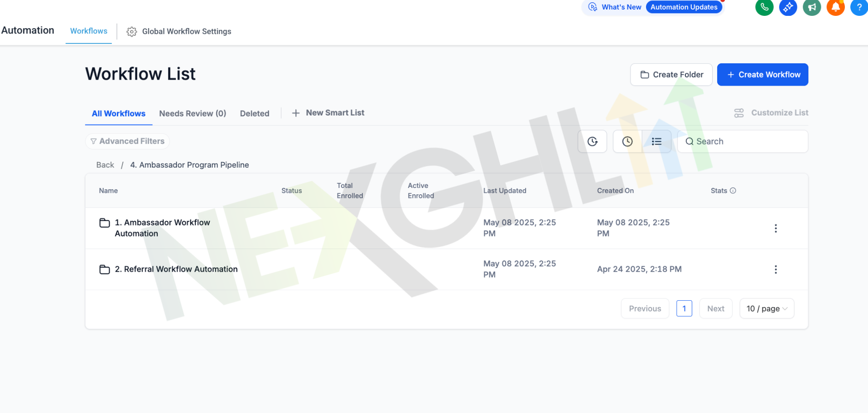Click the blue sparkle assistant icon
Screen dimensions: 868x413
click(788, 7)
